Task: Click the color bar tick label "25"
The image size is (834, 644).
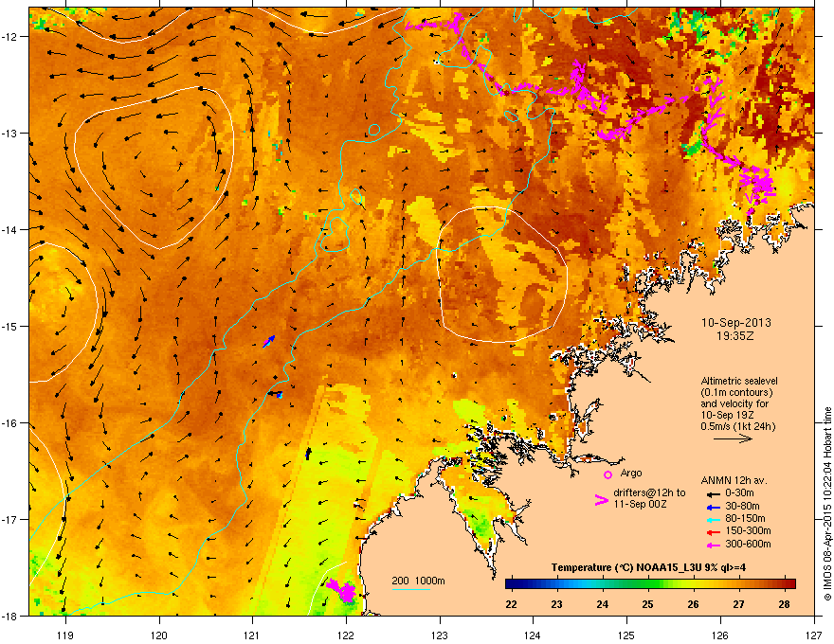Action: pos(647,604)
